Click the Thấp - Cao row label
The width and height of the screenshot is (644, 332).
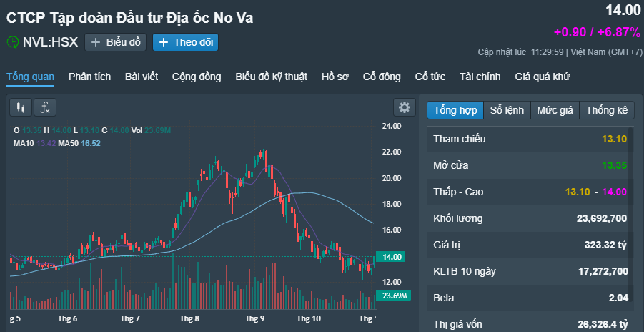[x=458, y=192]
